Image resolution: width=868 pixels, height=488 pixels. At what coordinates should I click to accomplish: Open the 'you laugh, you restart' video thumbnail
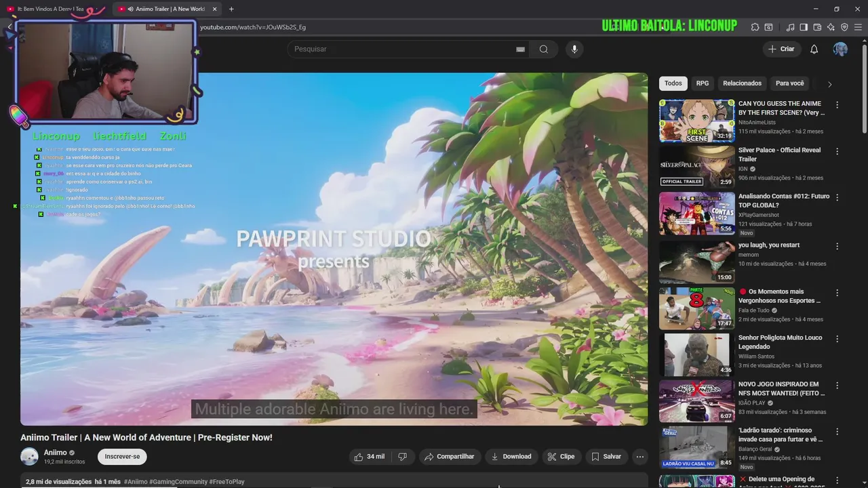pyautogui.click(x=696, y=262)
